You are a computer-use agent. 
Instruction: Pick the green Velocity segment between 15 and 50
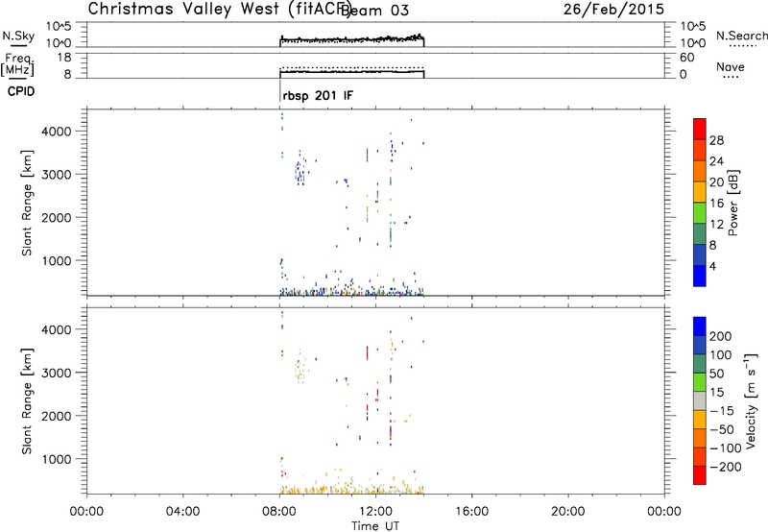[x=700, y=382]
